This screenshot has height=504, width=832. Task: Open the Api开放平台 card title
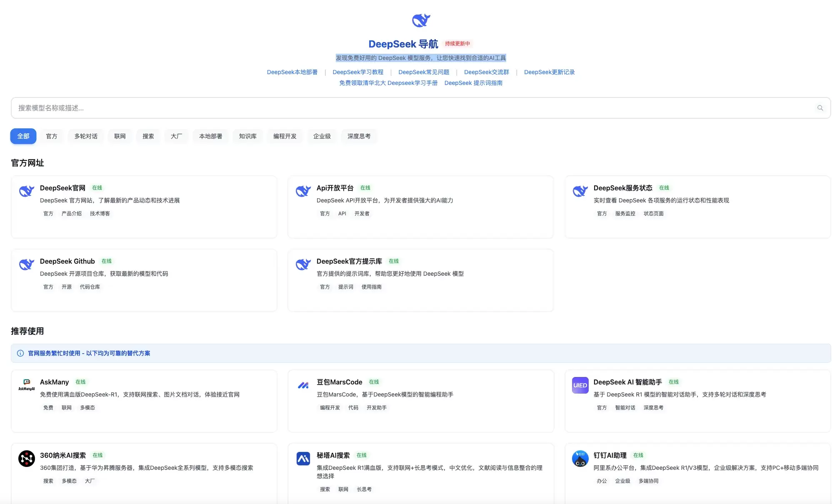[x=335, y=188]
